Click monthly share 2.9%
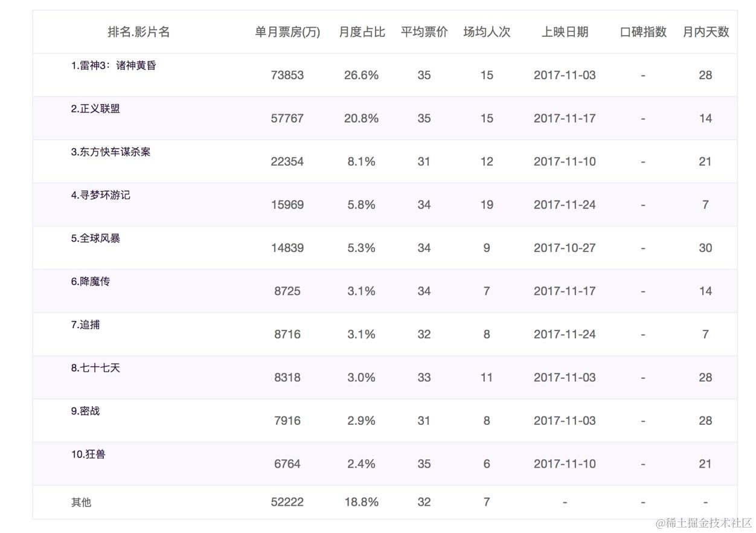This screenshot has width=756, height=533. [x=362, y=421]
